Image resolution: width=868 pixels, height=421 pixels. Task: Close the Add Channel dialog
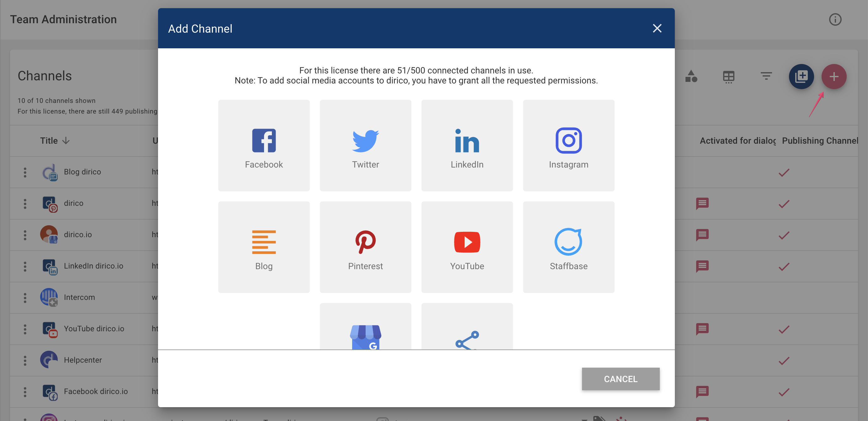click(657, 28)
